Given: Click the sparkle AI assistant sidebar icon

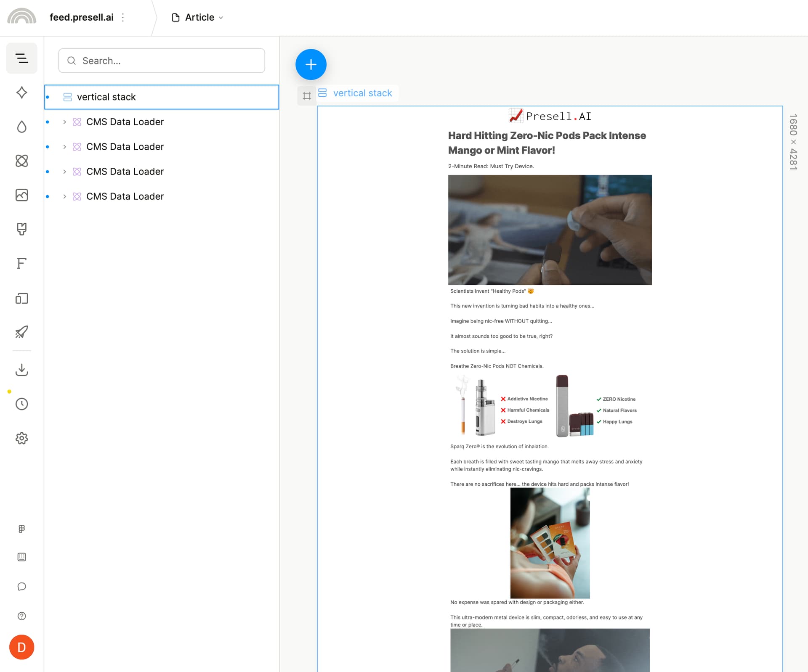Looking at the screenshot, I should pos(21,93).
